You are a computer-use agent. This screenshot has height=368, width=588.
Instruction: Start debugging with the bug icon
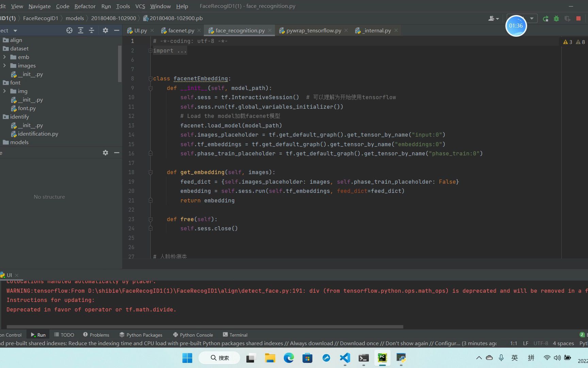click(x=556, y=19)
